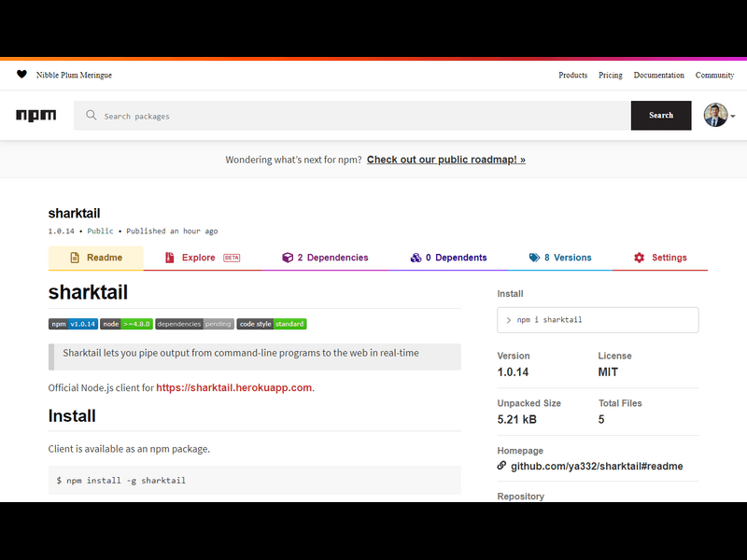Click the black heart icon
Image resolution: width=747 pixels, height=560 pixels.
pos(21,75)
